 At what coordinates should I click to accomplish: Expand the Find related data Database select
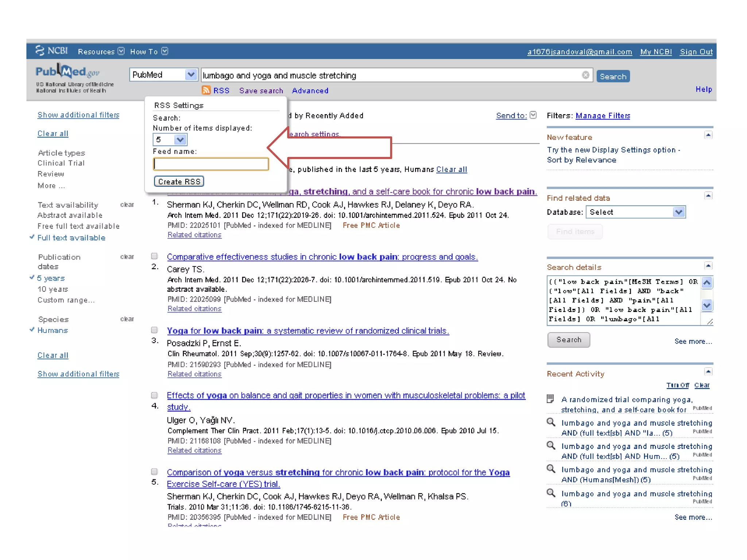point(678,212)
